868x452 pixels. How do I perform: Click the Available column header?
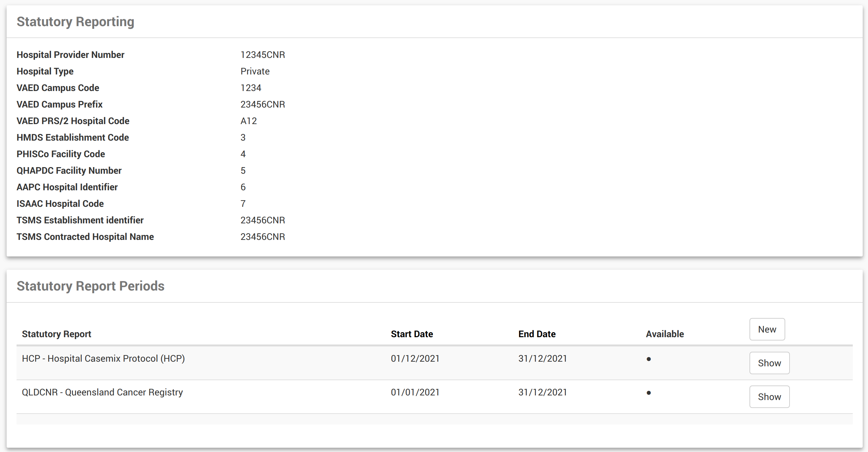click(664, 334)
